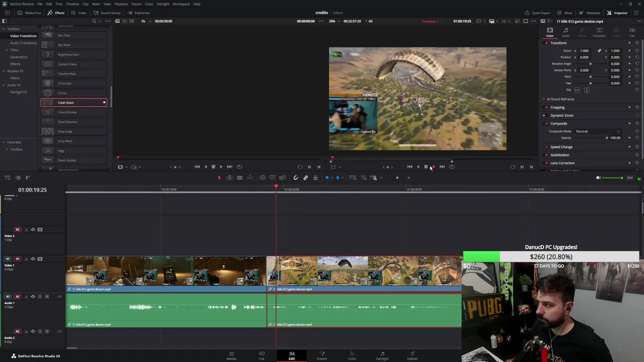The image size is (644, 362).
Task: Open the Media Pool panel
Action: click(x=30, y=13)
